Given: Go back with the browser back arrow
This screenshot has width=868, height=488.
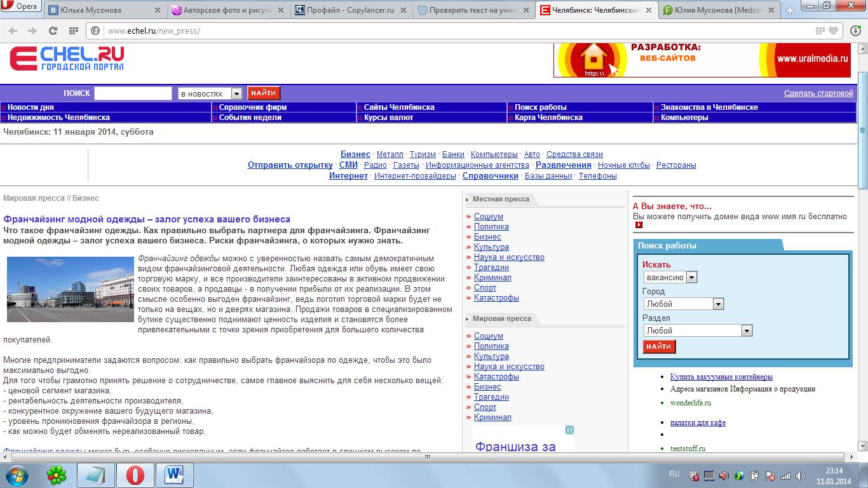Looking at the screenshot, I should point(13,30).
